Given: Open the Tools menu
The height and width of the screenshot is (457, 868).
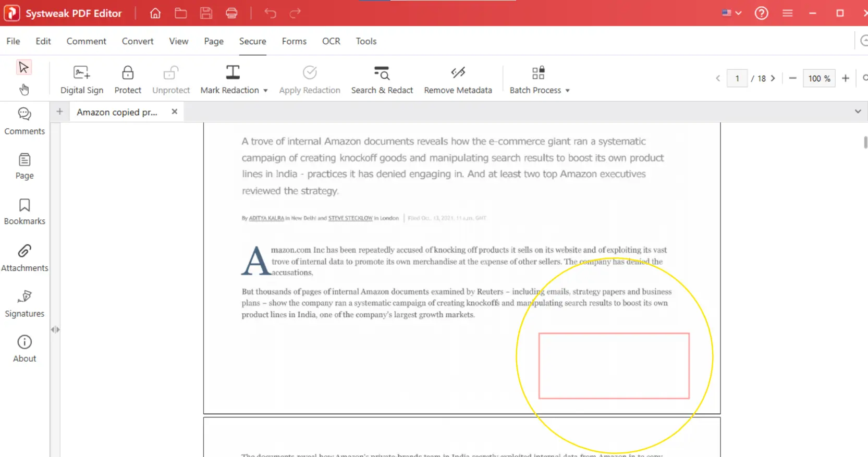Looking at the screenshot, I should point(366,41).
